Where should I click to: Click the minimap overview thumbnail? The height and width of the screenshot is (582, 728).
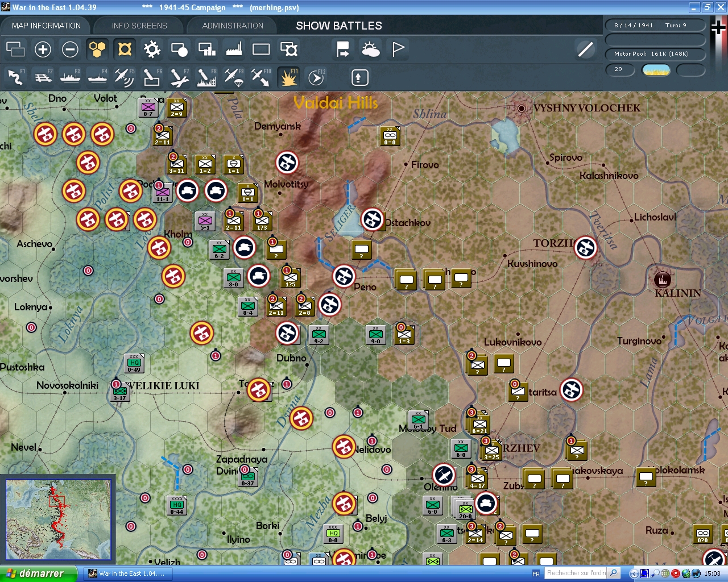point(58,519)
